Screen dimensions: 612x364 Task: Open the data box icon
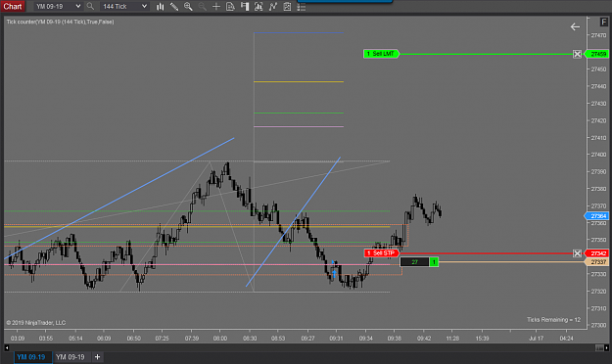click(x=230, y=6)
